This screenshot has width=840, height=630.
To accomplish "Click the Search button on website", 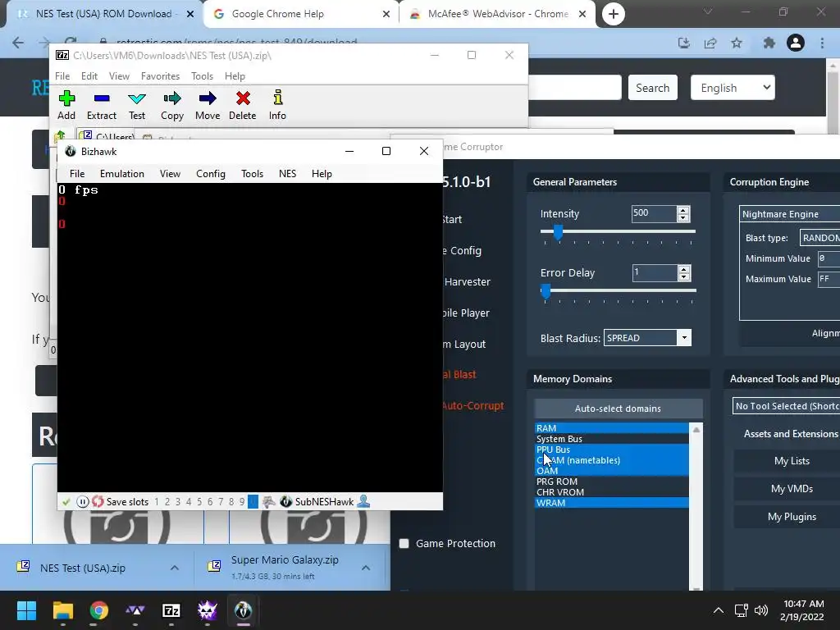I will coord(652,88).
